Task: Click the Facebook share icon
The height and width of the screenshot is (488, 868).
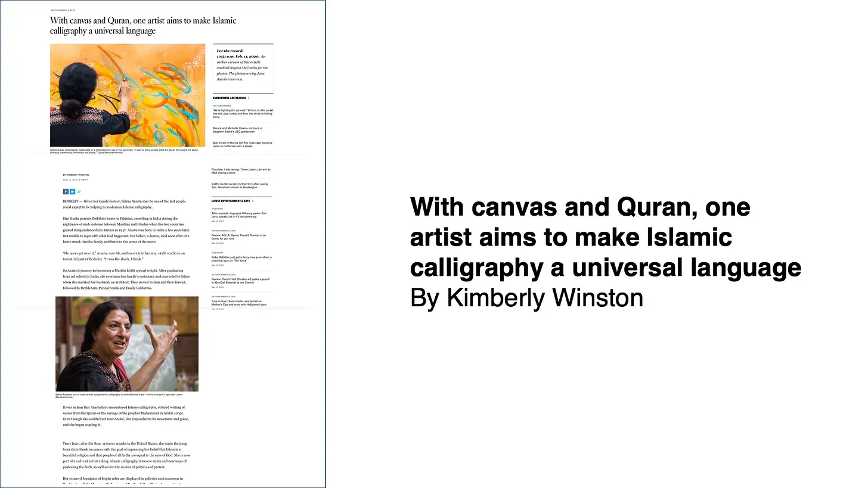Action: pyautogui.click(x=66, y=191)
